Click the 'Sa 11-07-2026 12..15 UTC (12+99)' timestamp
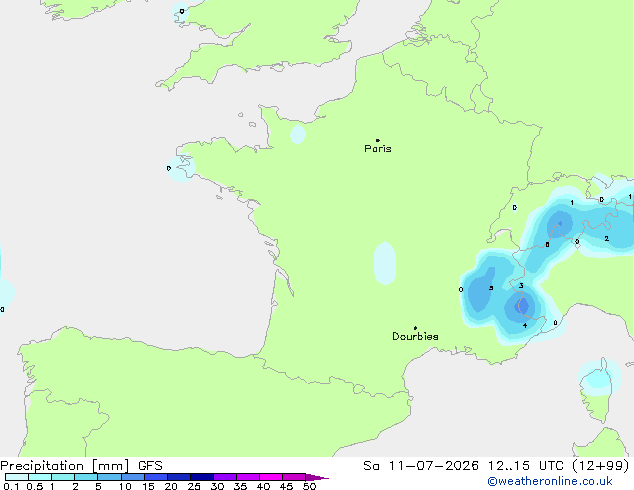The height and width of the screenshot is (490, 634). click(496, 466)
